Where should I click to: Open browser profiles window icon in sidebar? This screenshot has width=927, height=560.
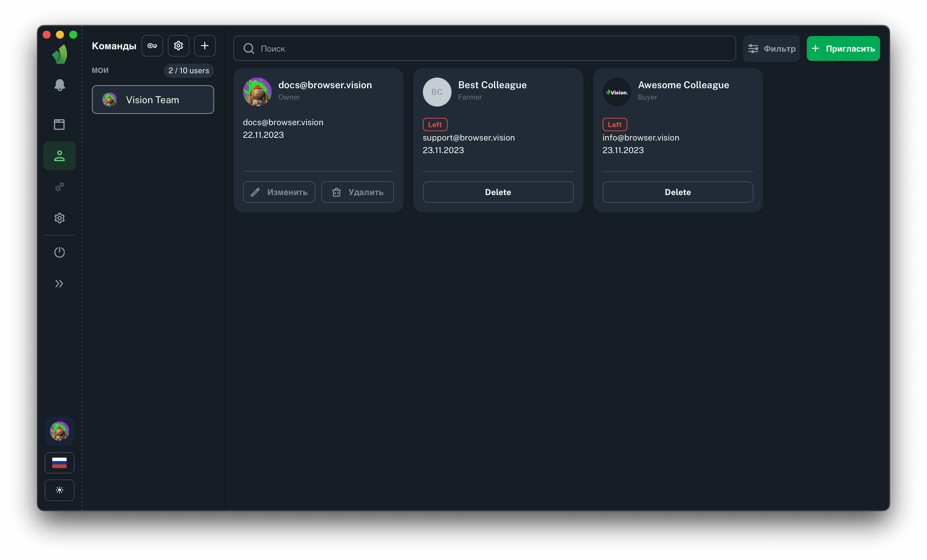(x=60, y=125)
